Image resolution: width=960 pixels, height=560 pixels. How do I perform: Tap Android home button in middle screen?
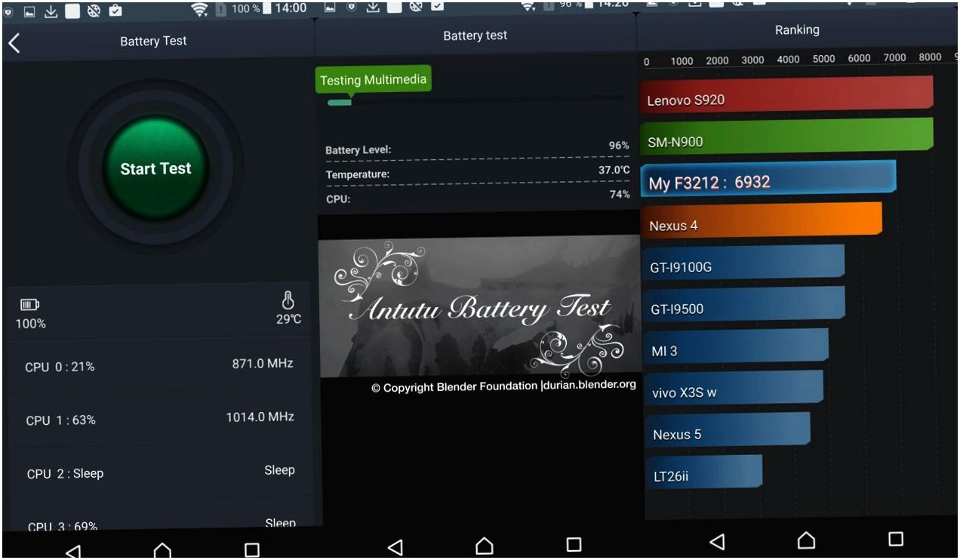coord(485,545)
